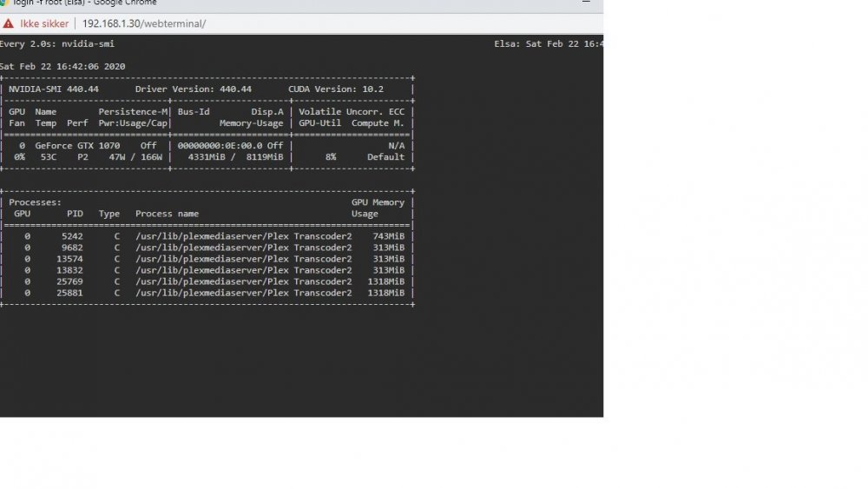Click the 'Volatile Uncorr. ECC' header
Viewport: 868px width, 489px height.
point(352,112)
